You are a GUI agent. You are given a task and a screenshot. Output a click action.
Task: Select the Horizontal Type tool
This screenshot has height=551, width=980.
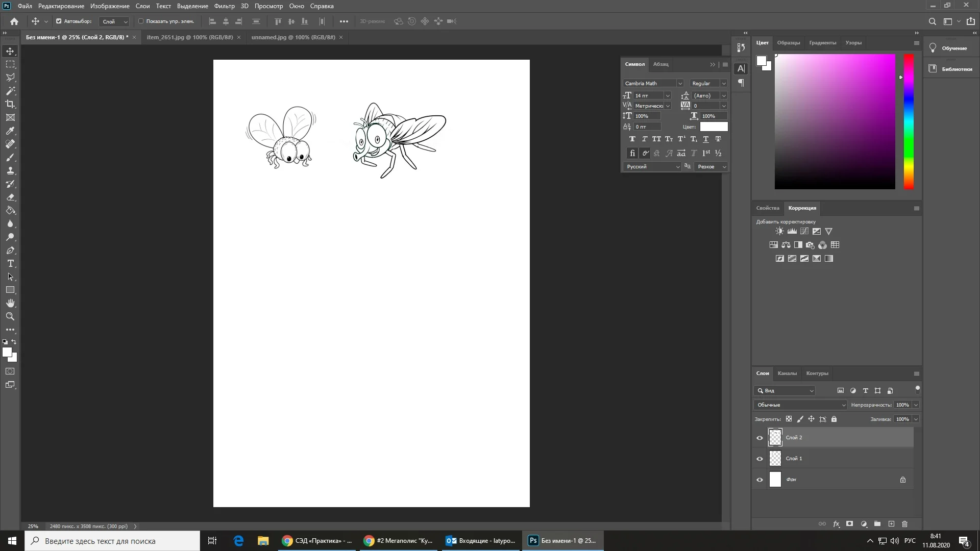click(x=10, y=264)
